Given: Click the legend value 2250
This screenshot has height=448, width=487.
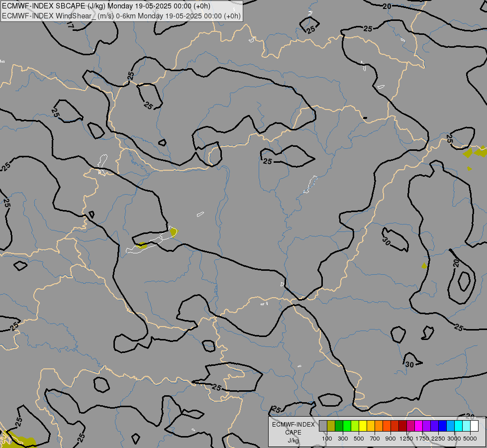Looking at the screenshot, I should (438, 439).
